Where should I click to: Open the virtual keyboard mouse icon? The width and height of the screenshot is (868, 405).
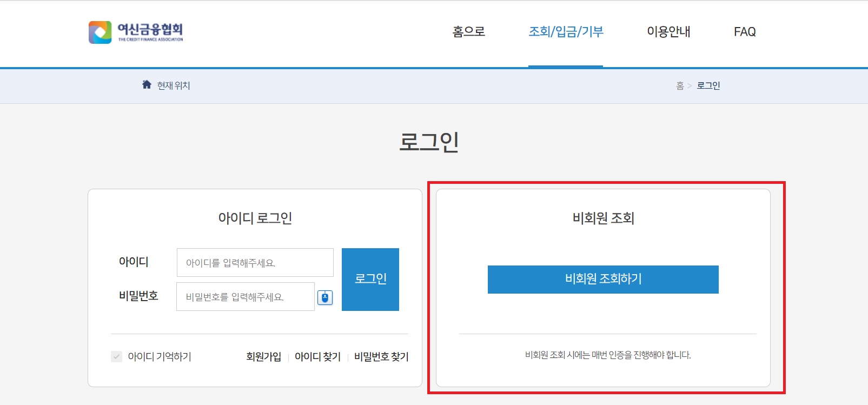pyautogui.click(x=325, y=297)
